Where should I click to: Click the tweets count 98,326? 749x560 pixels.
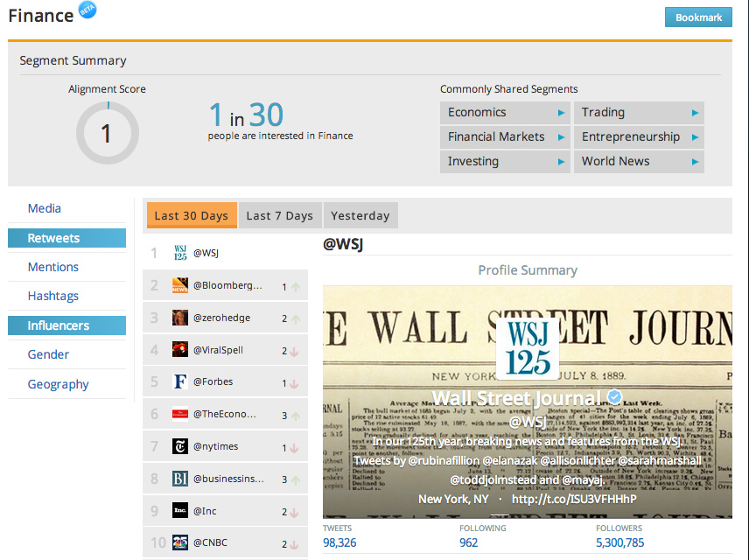[339, 542]
